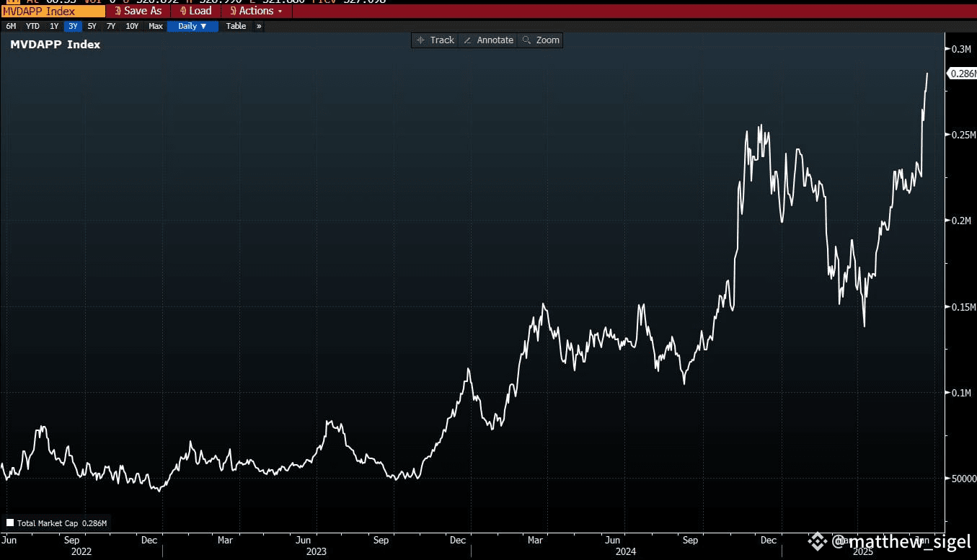Screen dimensions: 977x560
Task: Select the Annotate pencil tool
Action: coord(488,40)
